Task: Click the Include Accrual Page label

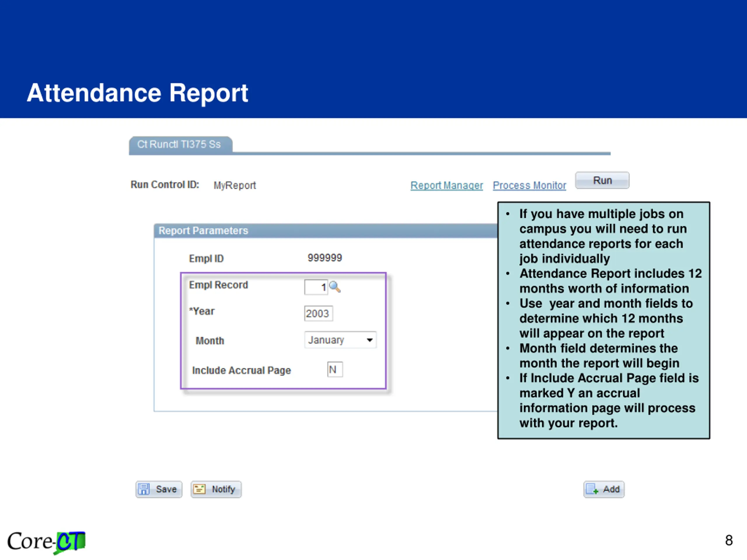Action: [241, 370]
